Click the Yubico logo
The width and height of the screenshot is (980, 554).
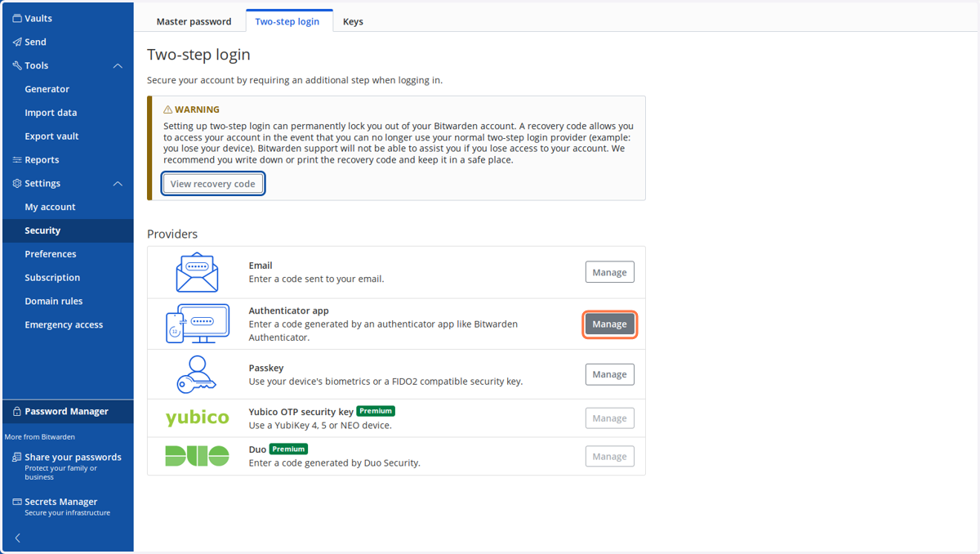click(197, 418)
